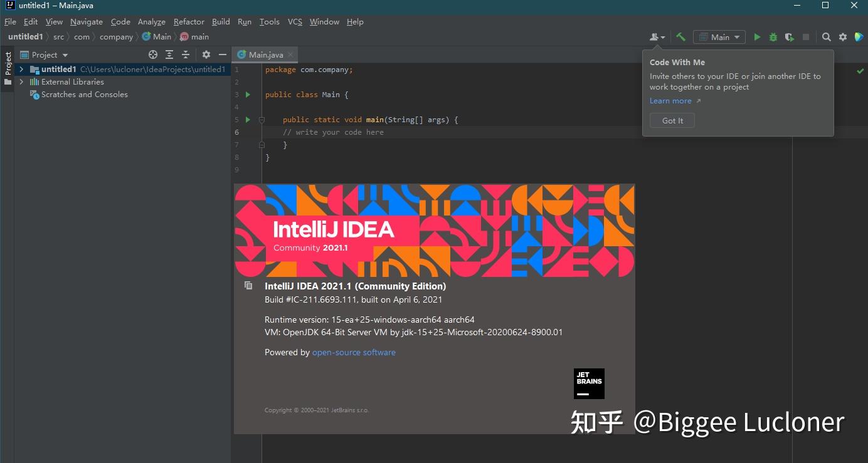Viewport: 868px width, 463px height.
Task: Open Settings via the toolbar gear icon
Action: tap(842, 37)
